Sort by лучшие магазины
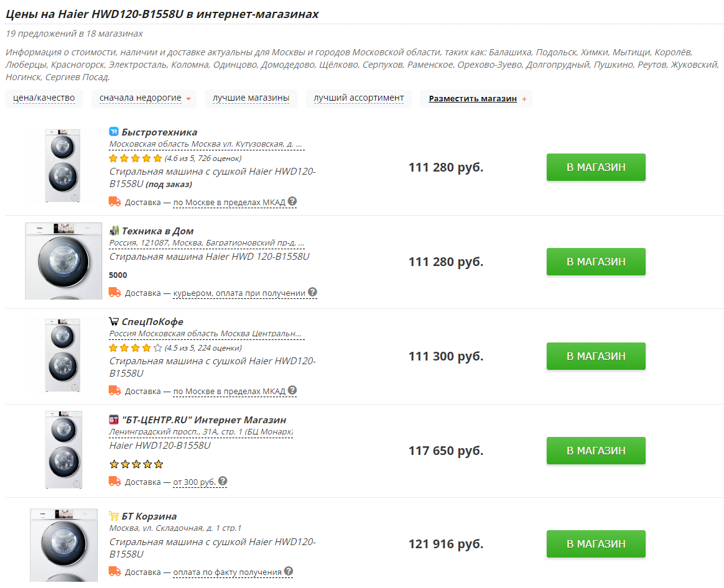Viewport: 724px width, 588px height. point(251,98)
